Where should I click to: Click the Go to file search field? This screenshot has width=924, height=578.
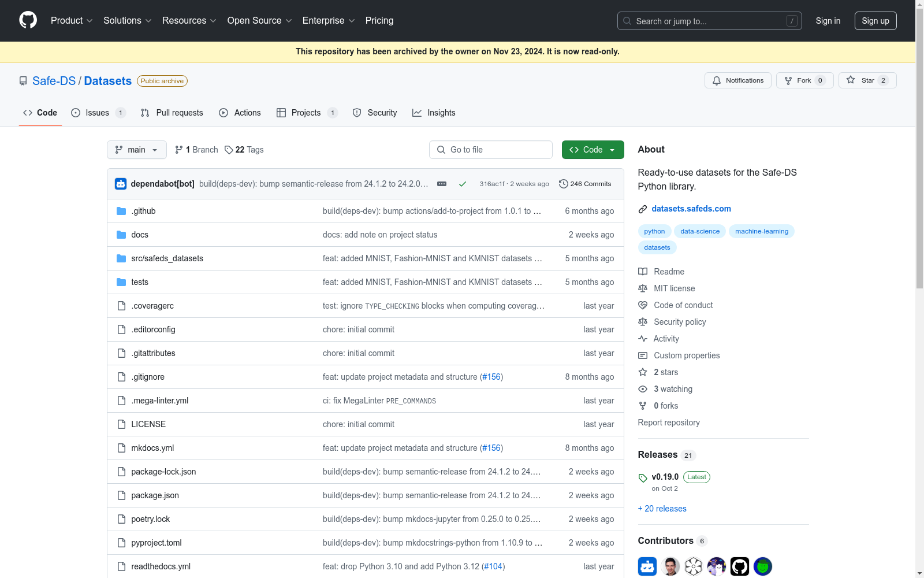coord(491,150)
